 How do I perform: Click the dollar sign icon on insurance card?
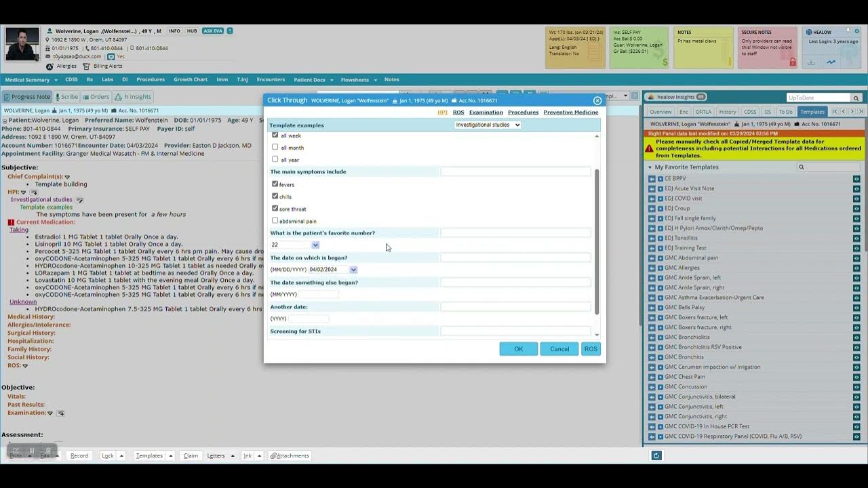665,62
